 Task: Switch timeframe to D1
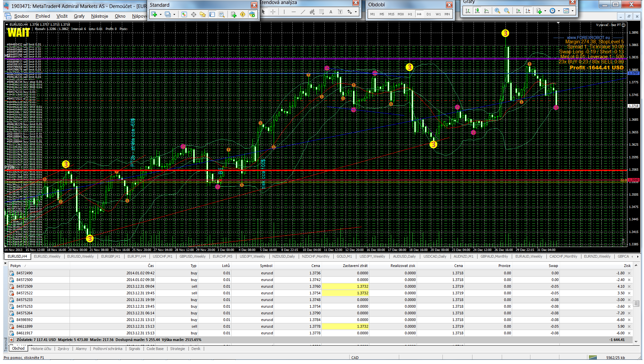428,14
